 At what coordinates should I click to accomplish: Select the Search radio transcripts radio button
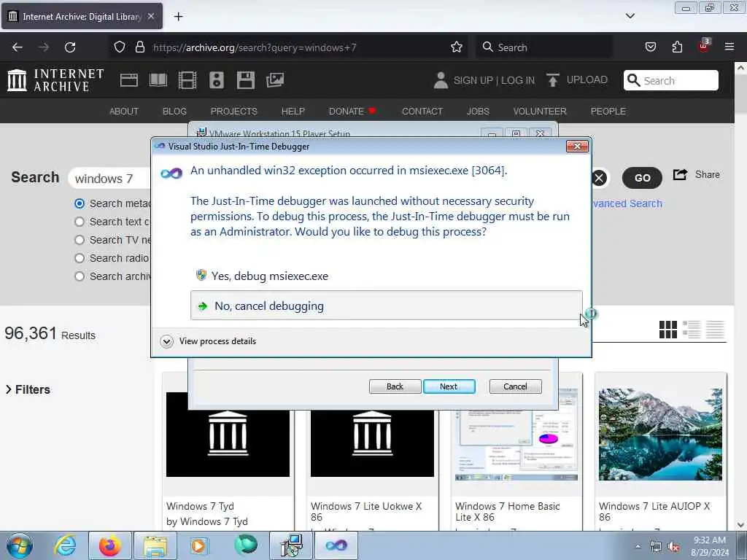pos(80,258)
